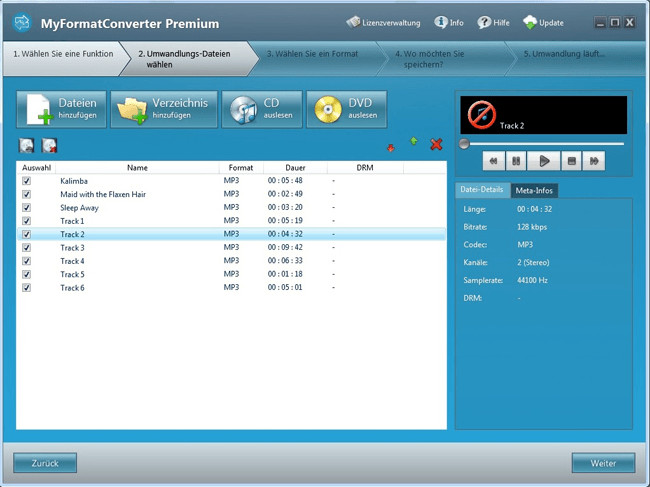Read audio from CD auslesen
The height and width of the screenshot is (487, 650).
pos(260,109)
